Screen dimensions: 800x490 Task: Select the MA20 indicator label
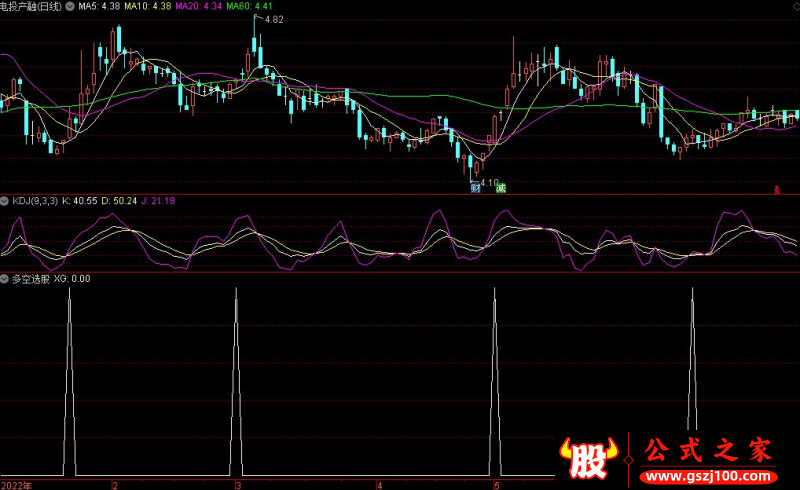pos(196,6)
